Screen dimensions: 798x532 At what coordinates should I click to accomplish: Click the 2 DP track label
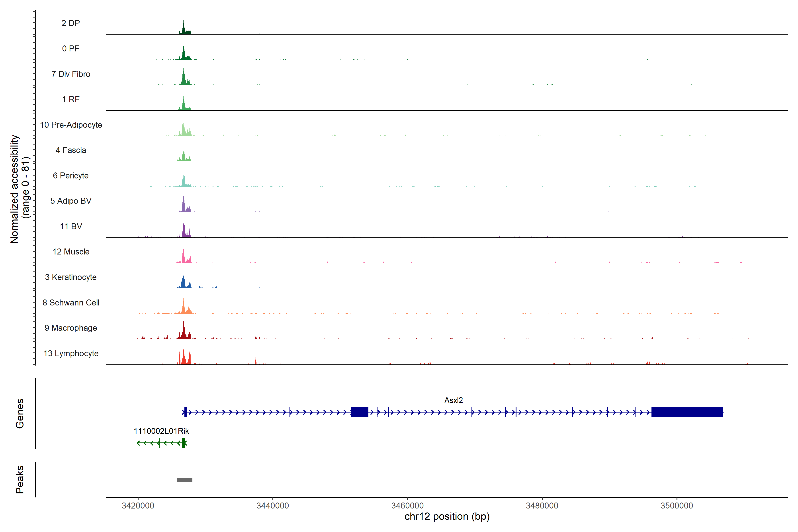[x=70, y=23]
